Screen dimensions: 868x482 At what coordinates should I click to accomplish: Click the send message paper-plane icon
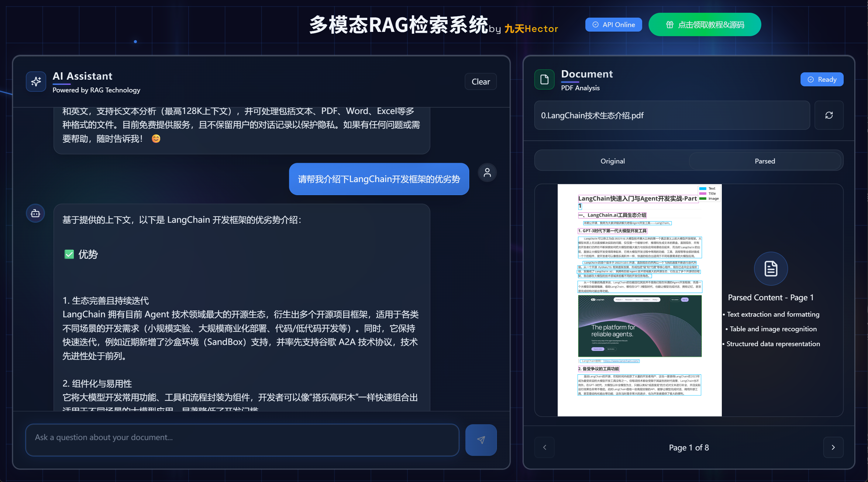[x=481, y=440]
